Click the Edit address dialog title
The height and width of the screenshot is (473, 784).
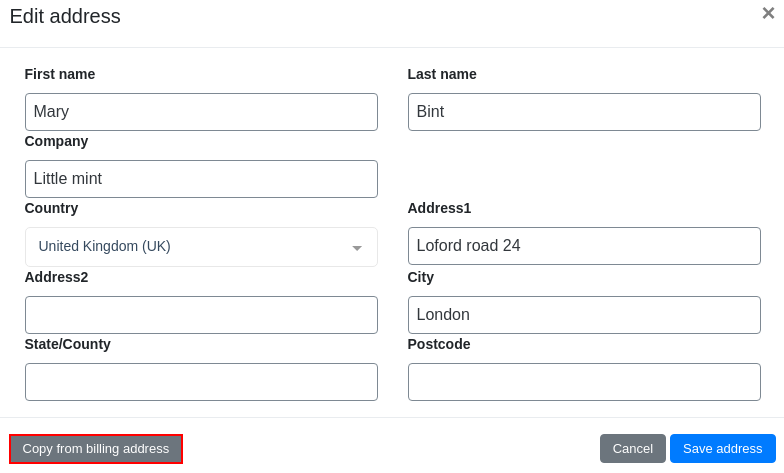pyautogui.click(x=65, y=16)
